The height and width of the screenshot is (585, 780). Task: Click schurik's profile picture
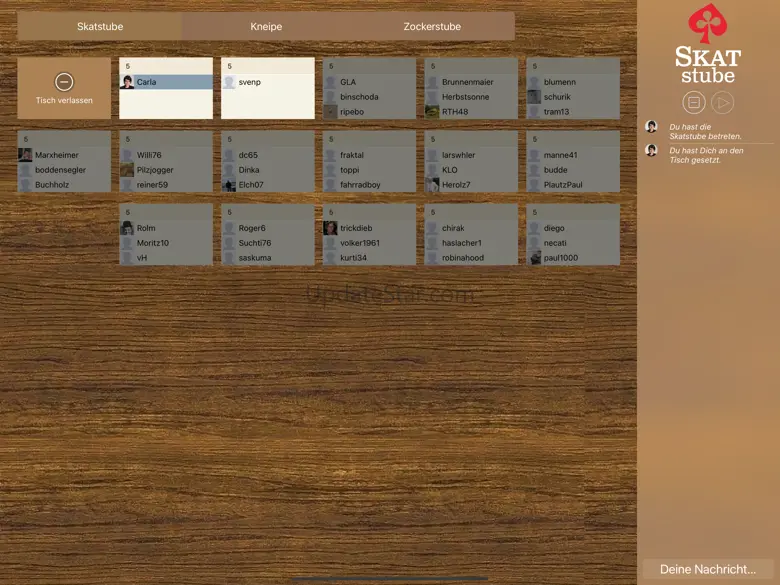tap(534, 97)
